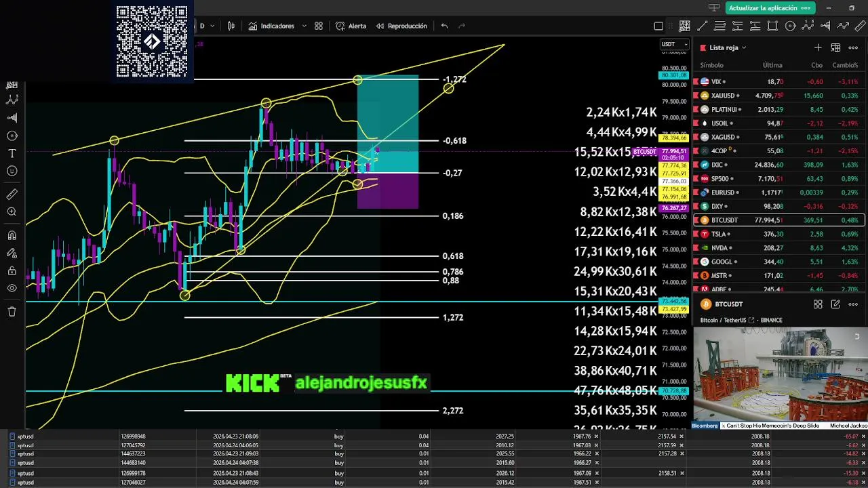
Task: Edit BTCUSDT notes with the pencil icon
Action: pos(835,304)
